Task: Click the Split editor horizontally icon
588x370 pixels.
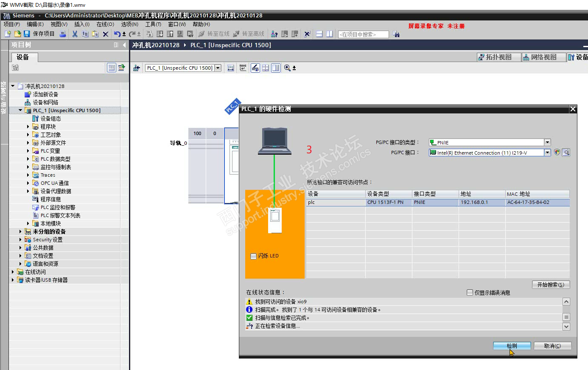Action: pos(319,34)
